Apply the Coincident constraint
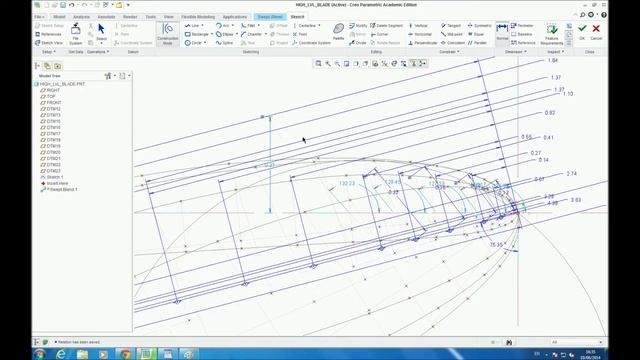 click(x=453, y=43)
